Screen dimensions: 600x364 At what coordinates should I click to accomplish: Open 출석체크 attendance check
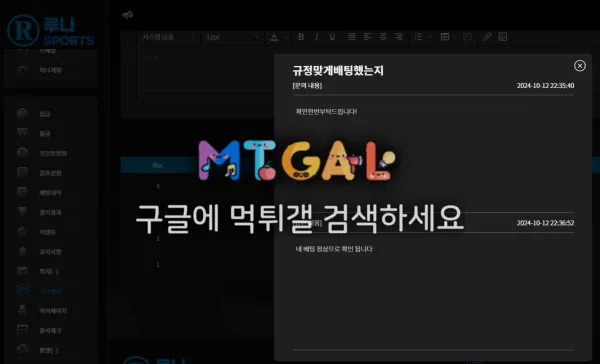(x=51, y=330)
